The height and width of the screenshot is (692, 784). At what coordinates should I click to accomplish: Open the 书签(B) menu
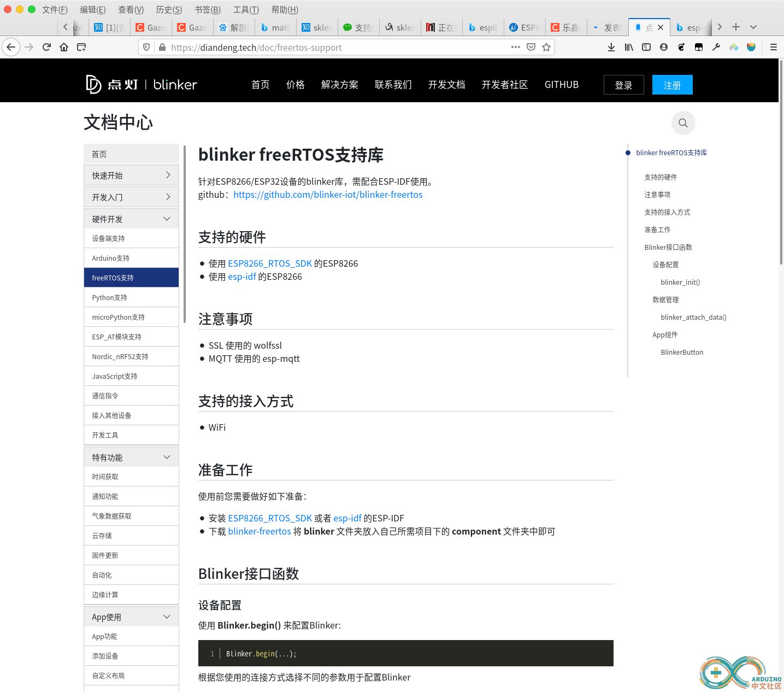(208, 10)
